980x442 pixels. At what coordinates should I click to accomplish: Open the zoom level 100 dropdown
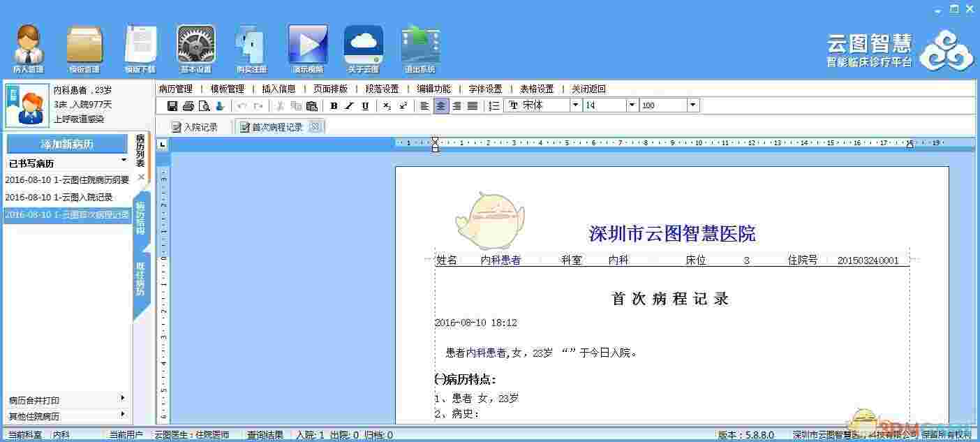tap(692, 105)
